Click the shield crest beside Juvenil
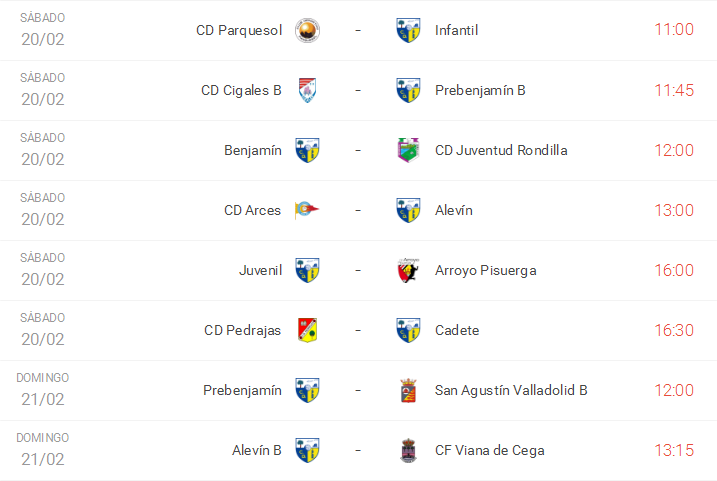The height and width of the screenshot is (481, 717). click(x=307, y=270)
